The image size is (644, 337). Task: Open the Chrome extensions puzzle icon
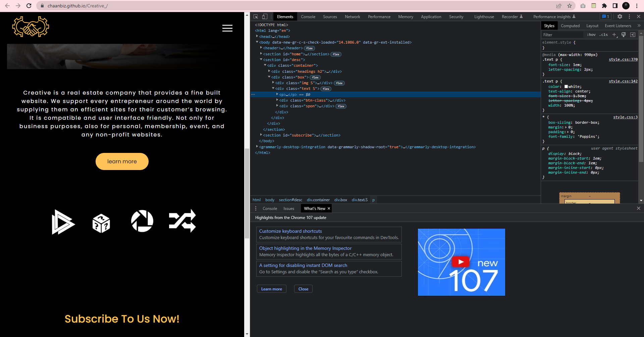coord(604,6)
